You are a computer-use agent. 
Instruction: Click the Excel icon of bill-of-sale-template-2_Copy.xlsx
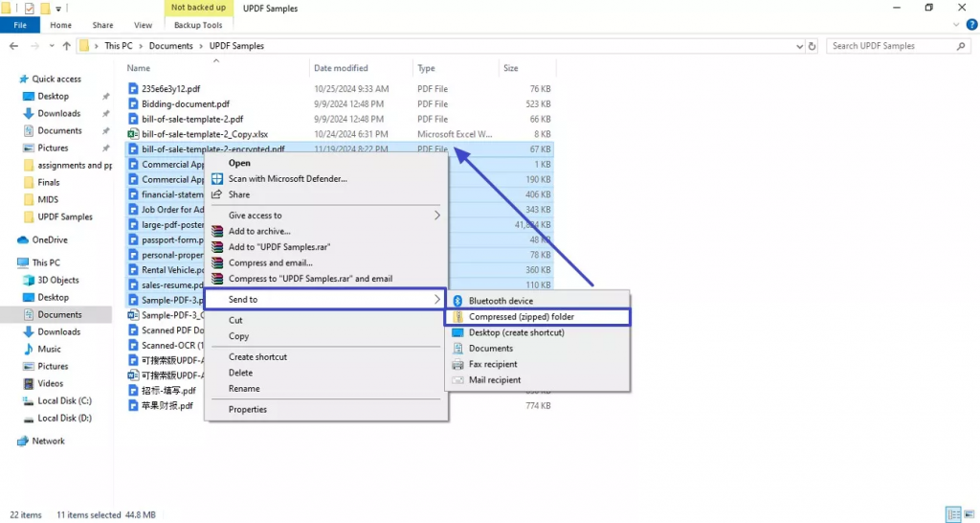coord(132,134)
